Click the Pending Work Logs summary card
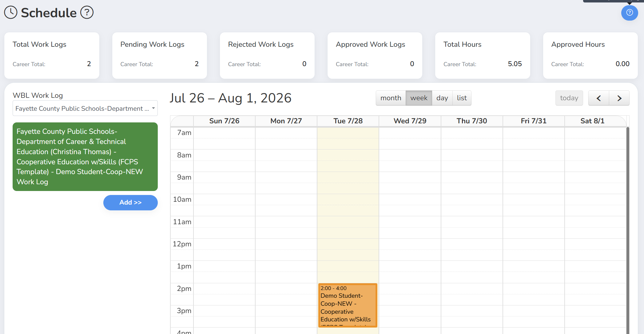 tap(159, 55)
